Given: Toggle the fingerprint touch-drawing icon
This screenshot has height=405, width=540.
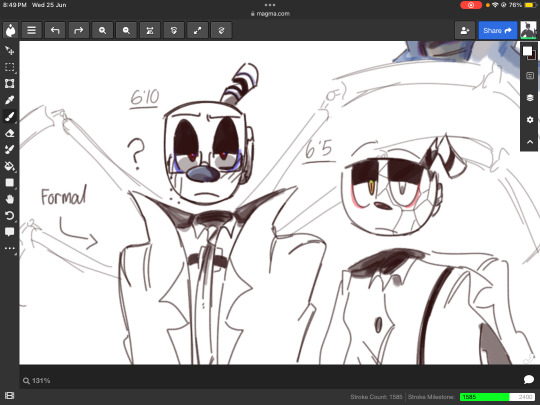Looking at the screenshot, I should point(174,30).
